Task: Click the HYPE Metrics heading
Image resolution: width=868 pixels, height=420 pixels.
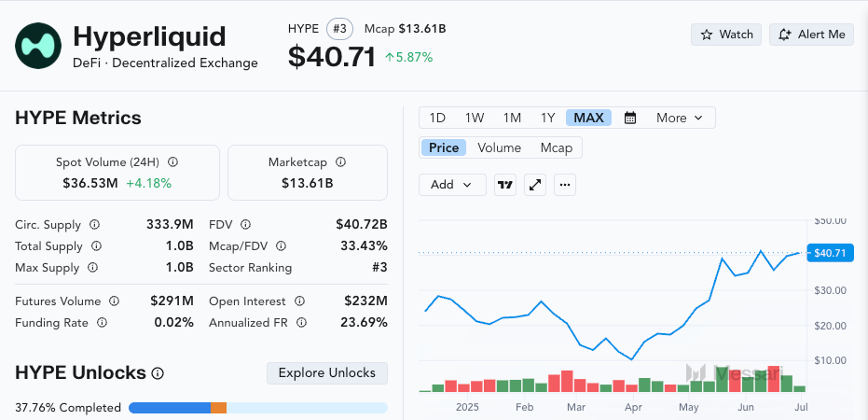Action: (x=78, y=118)
